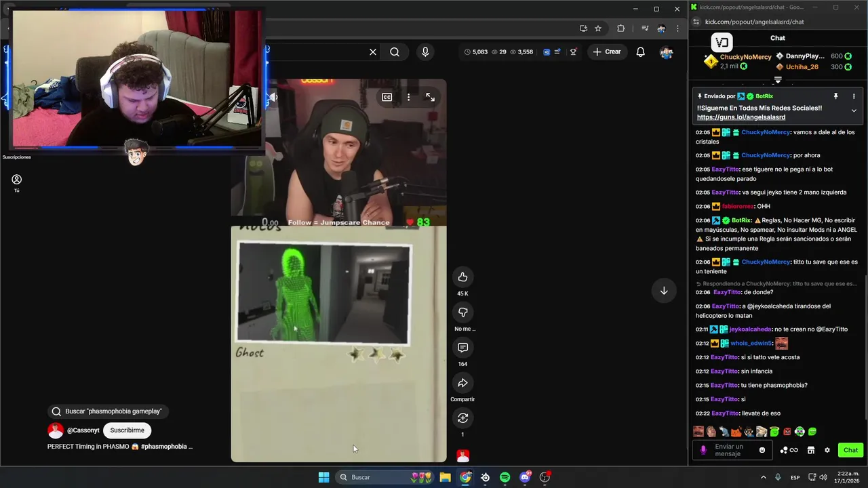Open the remix button on the short

click(x=462, y=418)
